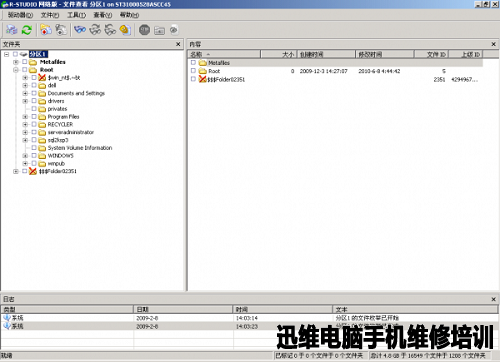The height and width of the screenshot is (362, 500).
Task: Open the 帮助(H) menu
Action: pyautogui.click(x=129, y=15)
